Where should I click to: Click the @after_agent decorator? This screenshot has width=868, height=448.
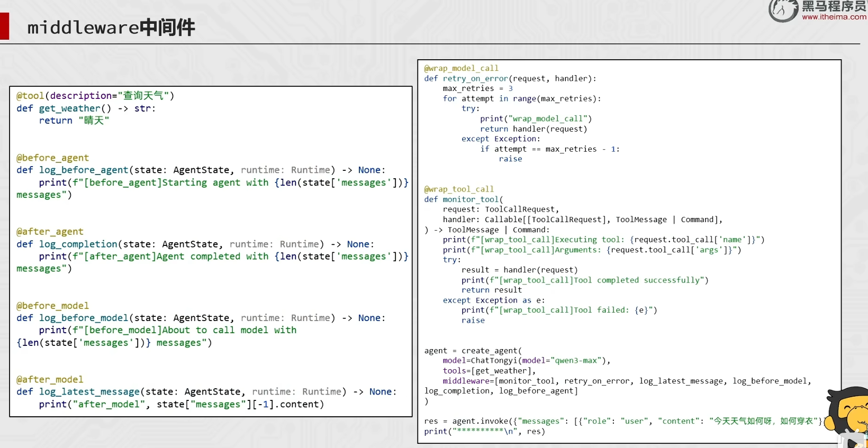coord(50,232)
